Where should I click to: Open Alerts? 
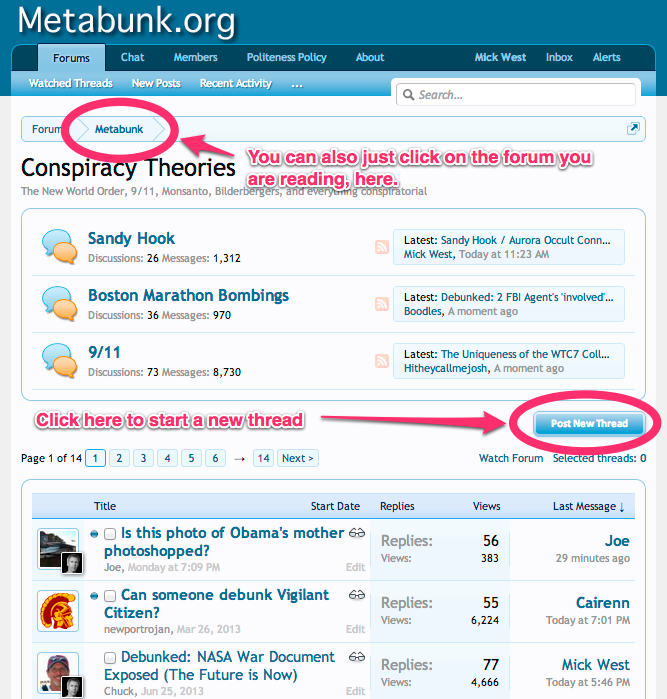[x=606, y=57]
